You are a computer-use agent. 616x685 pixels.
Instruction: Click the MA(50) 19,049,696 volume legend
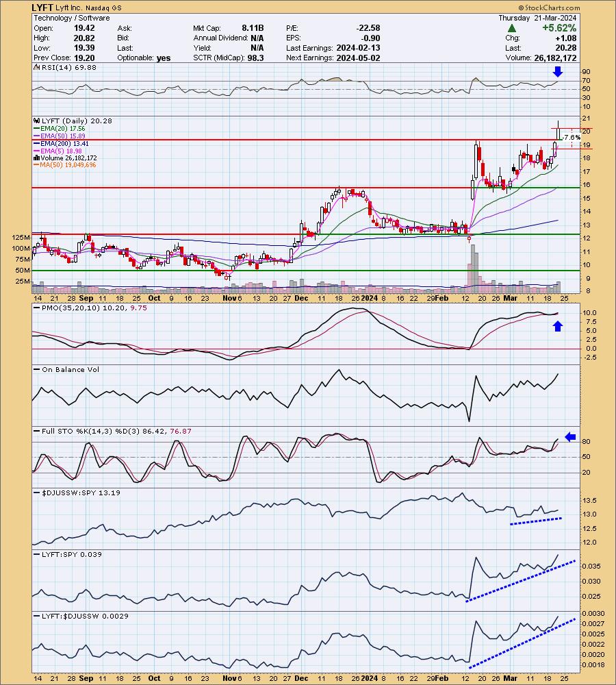pos(64,164)
